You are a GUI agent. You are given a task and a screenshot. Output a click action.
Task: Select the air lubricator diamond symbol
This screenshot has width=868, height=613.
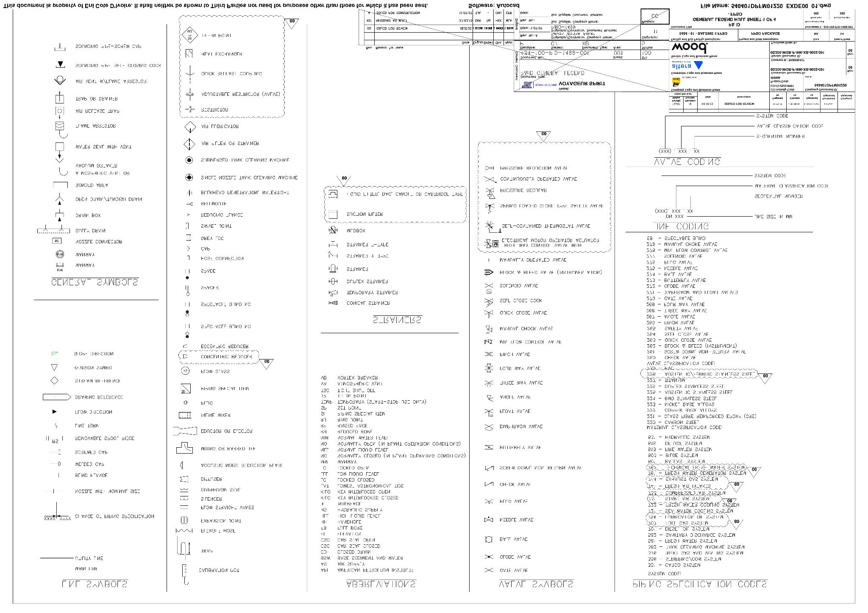pos(189,126)
